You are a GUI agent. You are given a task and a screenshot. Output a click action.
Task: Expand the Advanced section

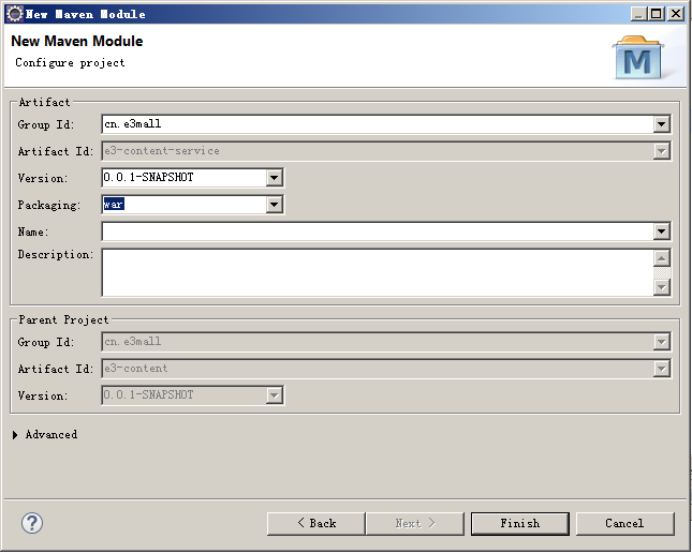point(15,435)
